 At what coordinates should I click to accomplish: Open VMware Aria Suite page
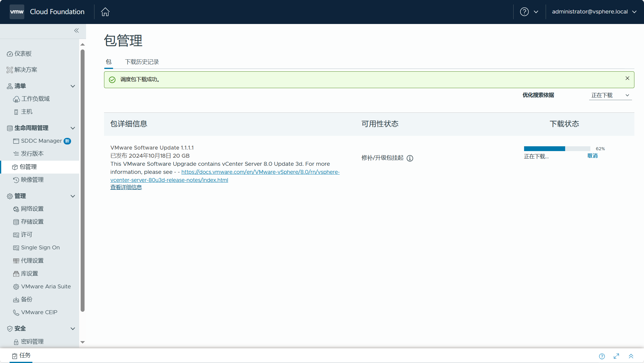coord(42,287)
